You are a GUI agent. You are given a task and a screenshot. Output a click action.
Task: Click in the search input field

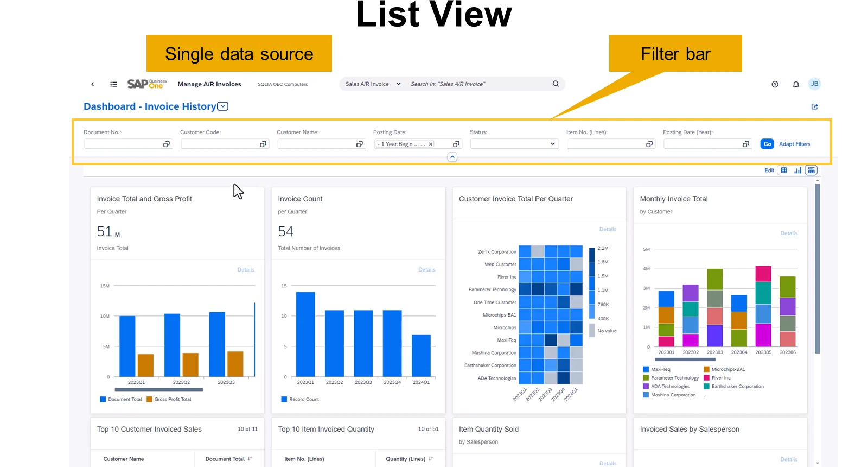pos(477,84)
